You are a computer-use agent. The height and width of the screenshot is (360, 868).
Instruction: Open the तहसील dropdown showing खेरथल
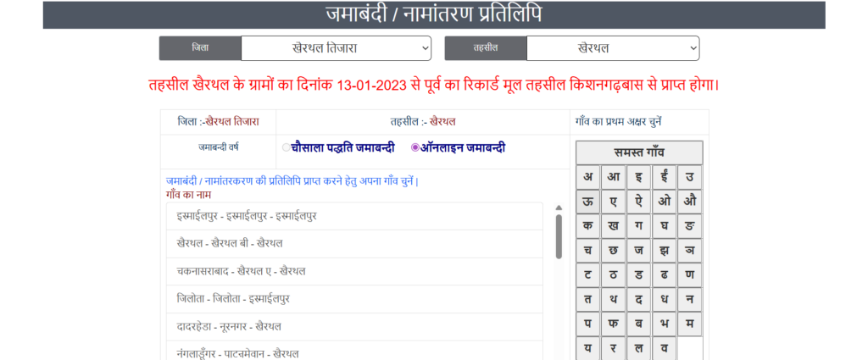tap(613, 48)
